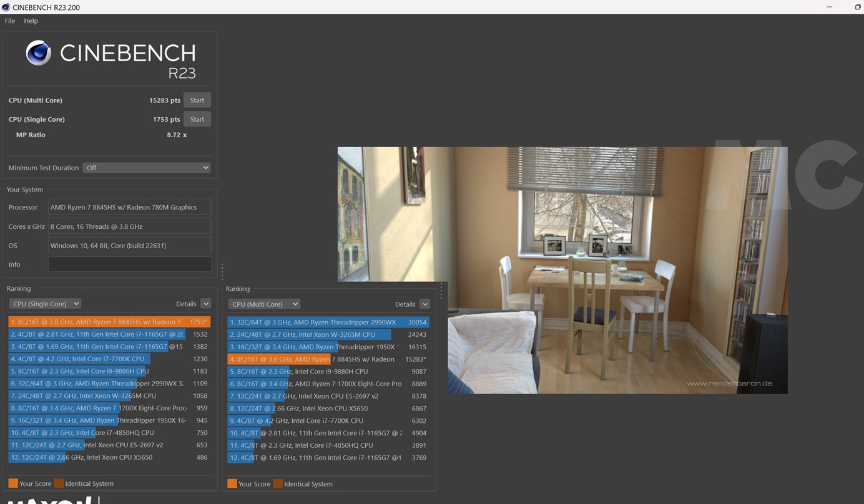This screenshot has width=864, height=504.
Task: Open the CPU (Multi Core) ranking dropdown
Action: pyautogui.click(x=264, y=304)
